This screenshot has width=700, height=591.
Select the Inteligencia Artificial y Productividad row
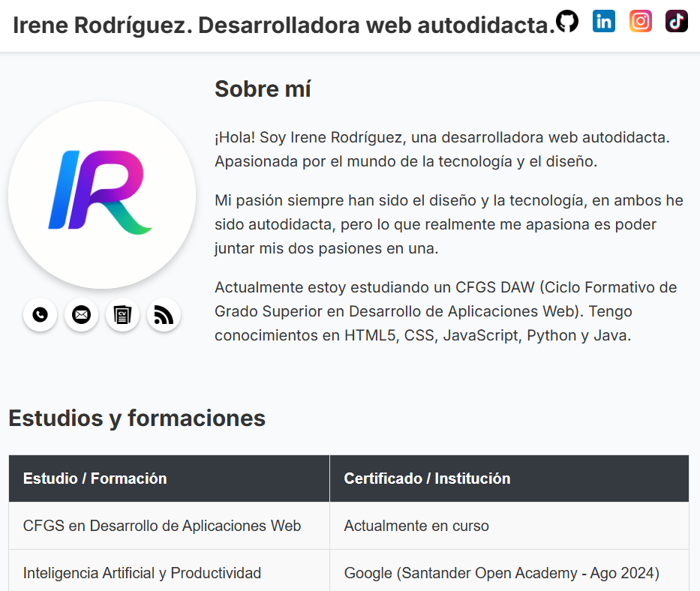click(142, 573)
